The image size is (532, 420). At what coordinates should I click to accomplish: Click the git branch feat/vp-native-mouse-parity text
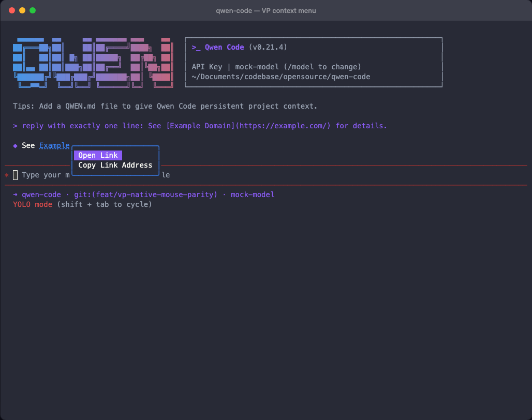pos(145,194)
